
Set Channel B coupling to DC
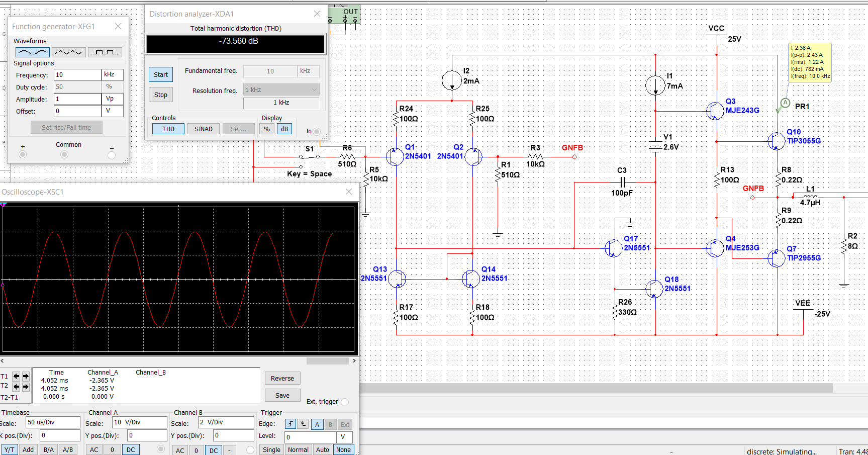point(214,450)
